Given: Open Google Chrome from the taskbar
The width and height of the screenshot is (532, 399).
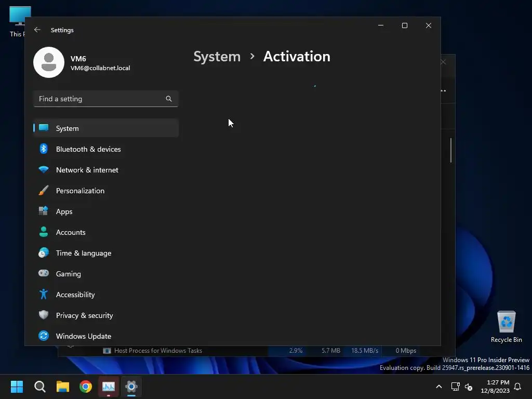Looking at the screenshot, I should 86,387.
